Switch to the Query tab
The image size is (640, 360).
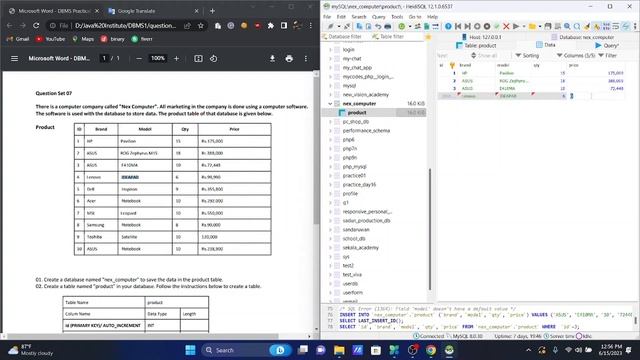pyautogui.click(x=607, y=45)
